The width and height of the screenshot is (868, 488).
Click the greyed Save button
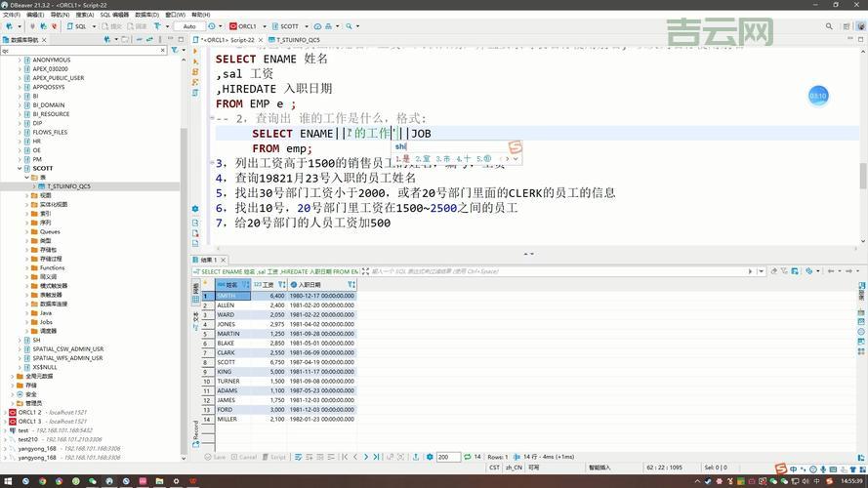pos(215,457)
